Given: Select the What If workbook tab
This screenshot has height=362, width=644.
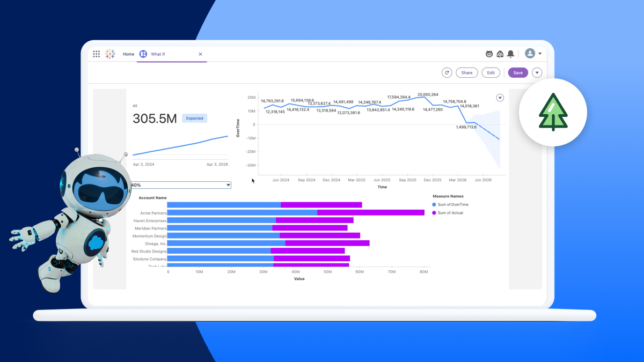Looking at the screenshot, I should (158, 54).
